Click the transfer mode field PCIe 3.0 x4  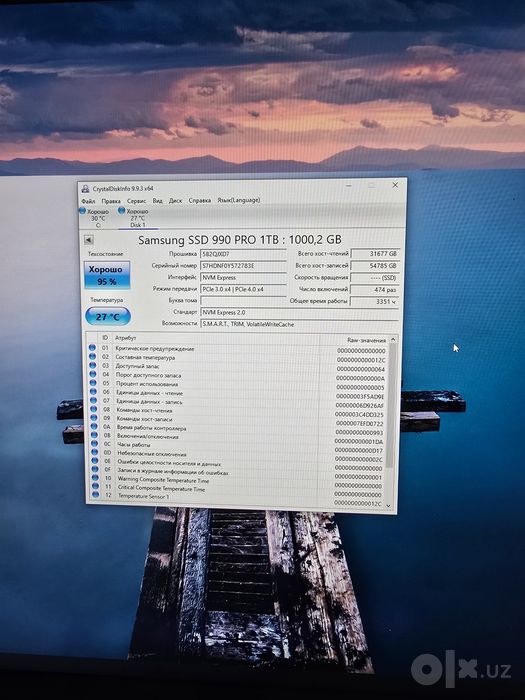point(243,289)
